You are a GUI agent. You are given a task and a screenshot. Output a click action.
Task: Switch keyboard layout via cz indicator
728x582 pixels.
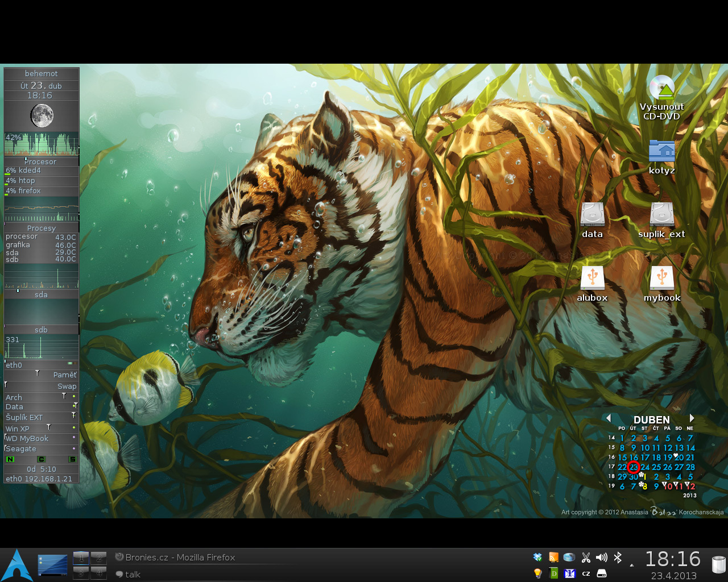pyautogui.click(x=586, y=573)
